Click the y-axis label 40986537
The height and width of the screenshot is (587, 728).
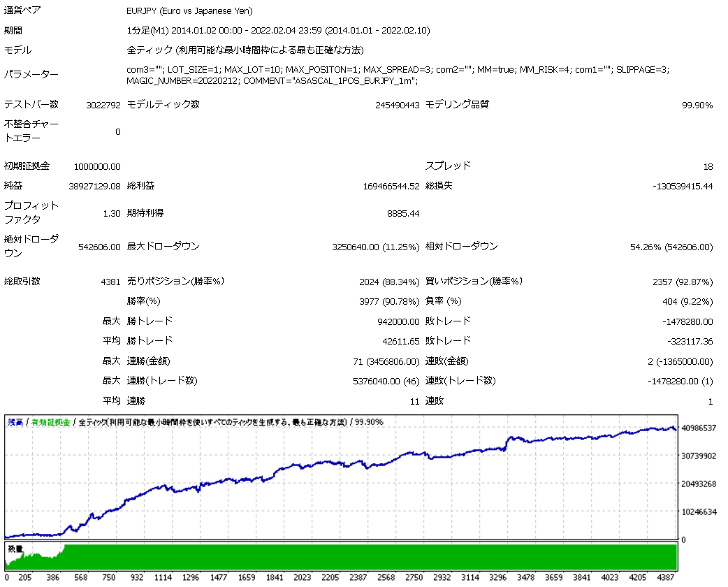(x=699, y=428)
